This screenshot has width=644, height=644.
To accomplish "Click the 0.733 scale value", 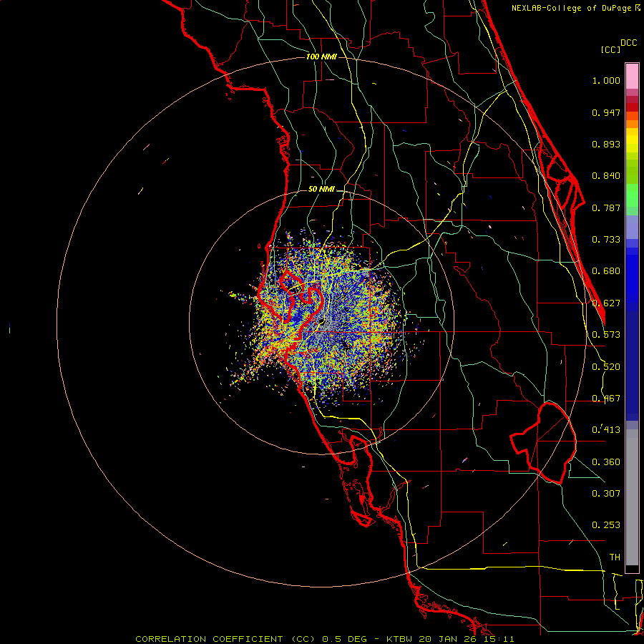I will point(606,240).
